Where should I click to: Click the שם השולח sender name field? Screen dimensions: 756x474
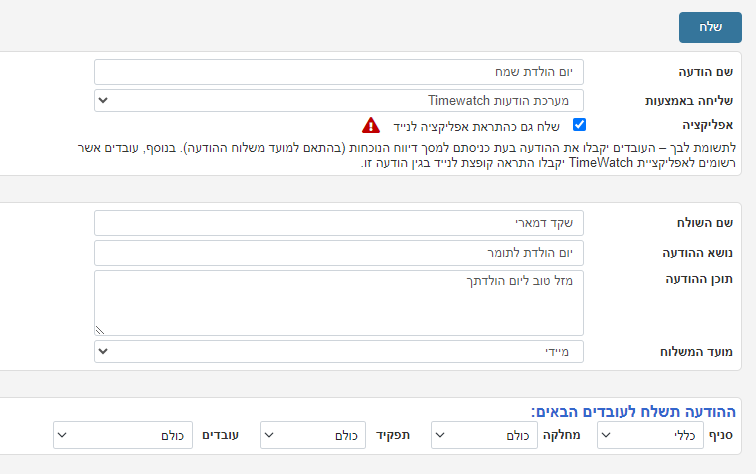pyautogui.click(x=339, y=223)
